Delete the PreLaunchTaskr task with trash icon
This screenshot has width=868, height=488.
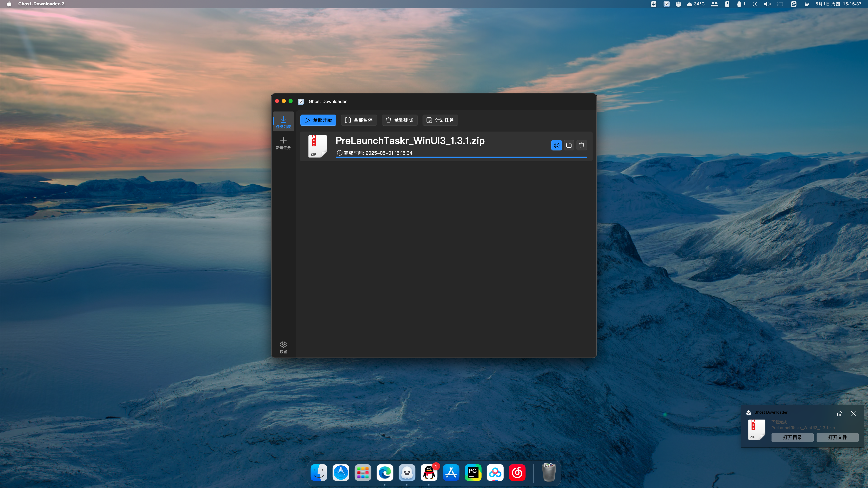pos(581,145)
